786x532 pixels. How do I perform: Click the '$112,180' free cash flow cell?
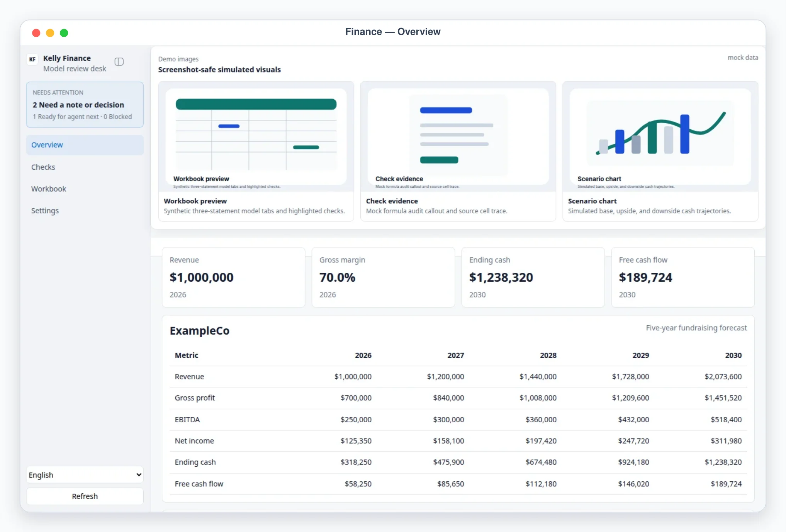[x=541, y=484]
